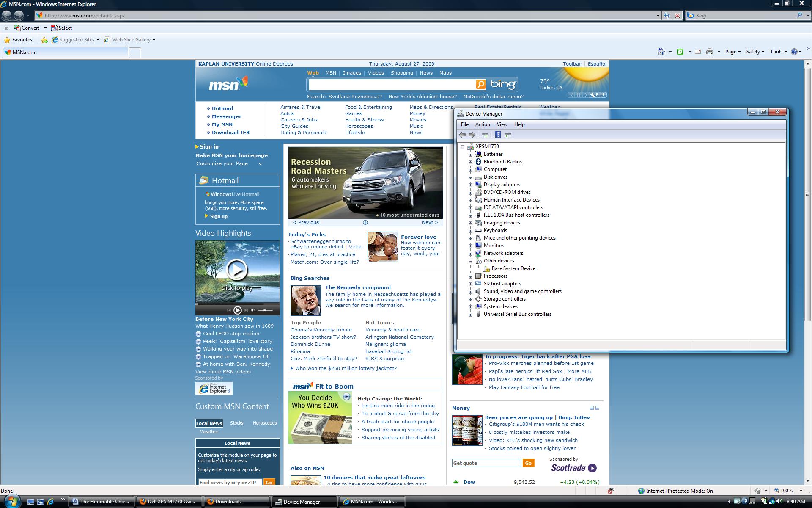Switch to Downloads taskbar button
Viewport: 812px width, 508px height.
236,502
